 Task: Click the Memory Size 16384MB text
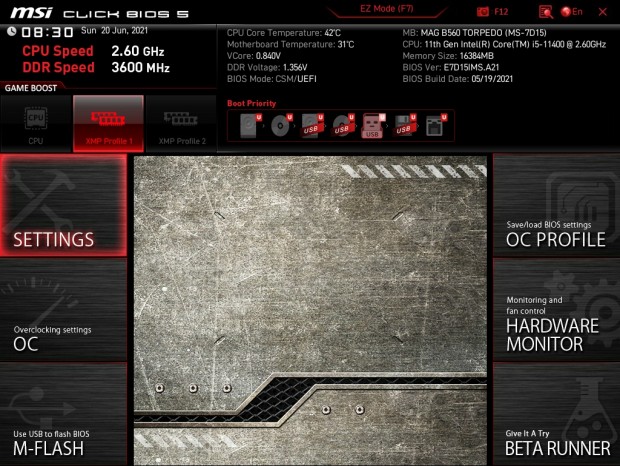[x=448, y=56]
